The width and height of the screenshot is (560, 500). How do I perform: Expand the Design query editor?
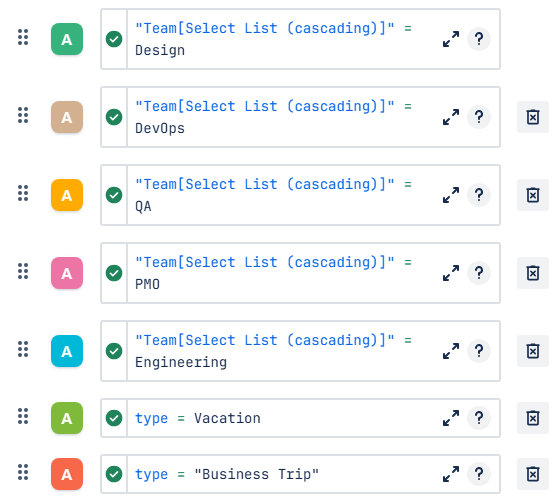451,39
